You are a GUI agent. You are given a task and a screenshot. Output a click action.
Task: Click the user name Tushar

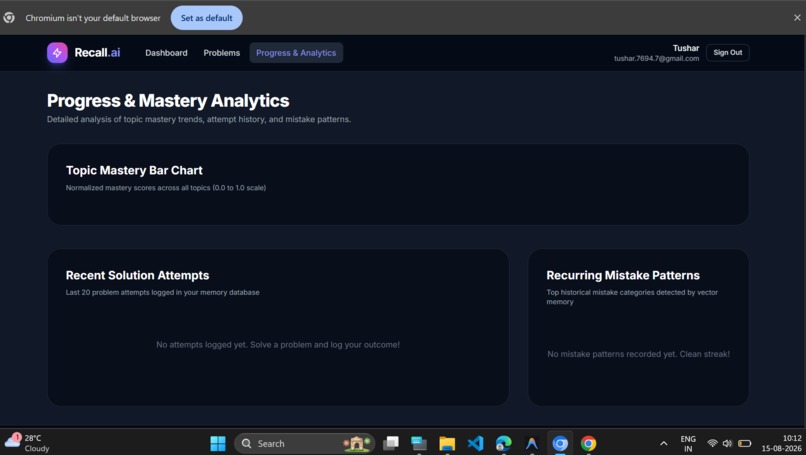click(686, 48)
